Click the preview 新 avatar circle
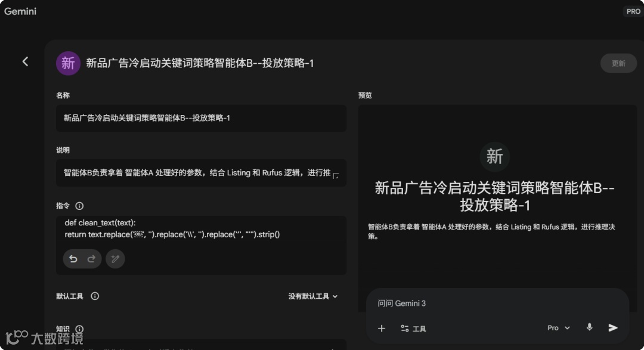 click(494, 156)
